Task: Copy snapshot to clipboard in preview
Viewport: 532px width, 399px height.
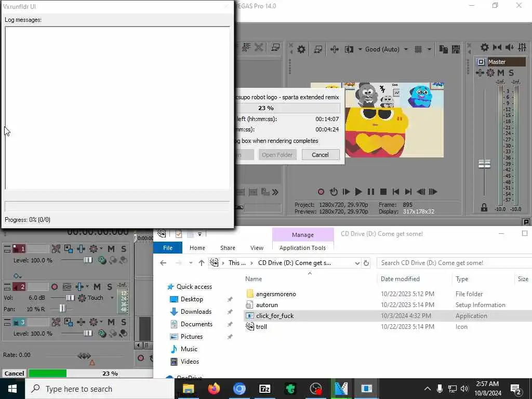Action: (x=444, y=49)
